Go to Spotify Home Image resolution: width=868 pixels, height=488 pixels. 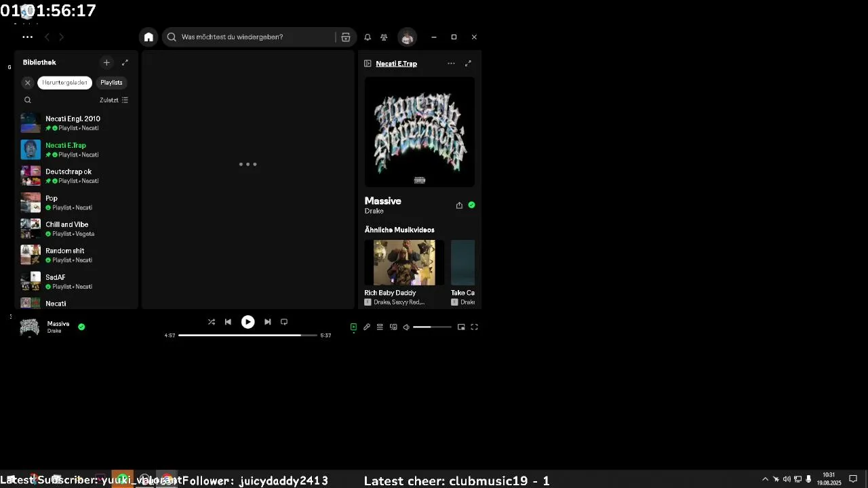click(149, 37)
